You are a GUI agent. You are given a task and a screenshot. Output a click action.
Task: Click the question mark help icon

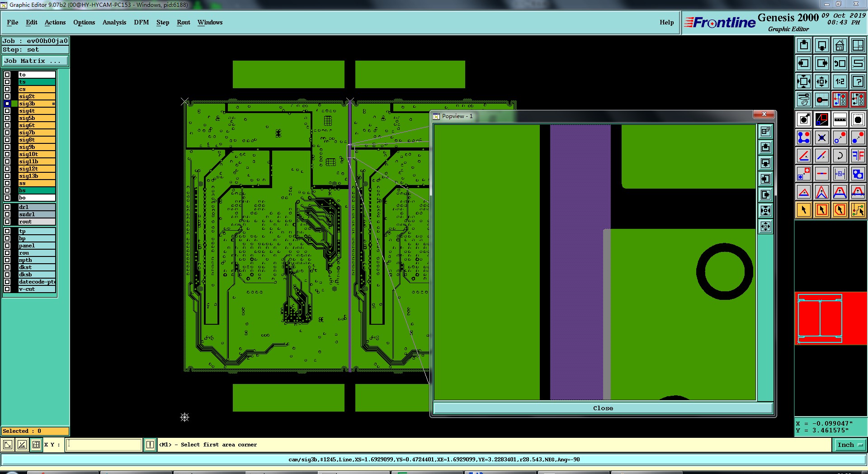pos(858,81)
